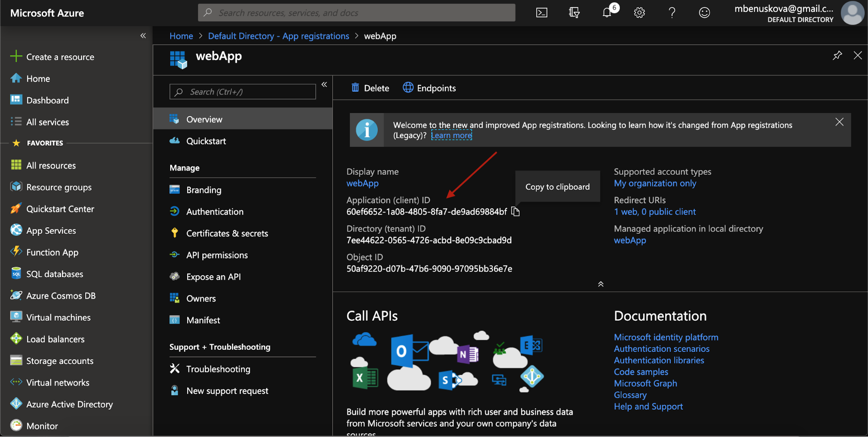Select Virtual machines in the sidebar
The width and height of the screenshot is (868, 437).
pos(59,317)
